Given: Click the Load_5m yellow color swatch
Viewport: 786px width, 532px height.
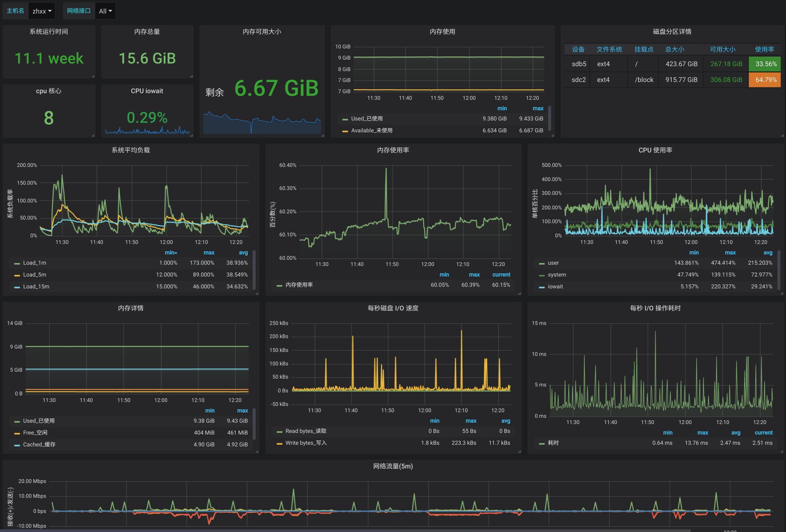Looking at the screenshot, I should [x=17, y=276].
